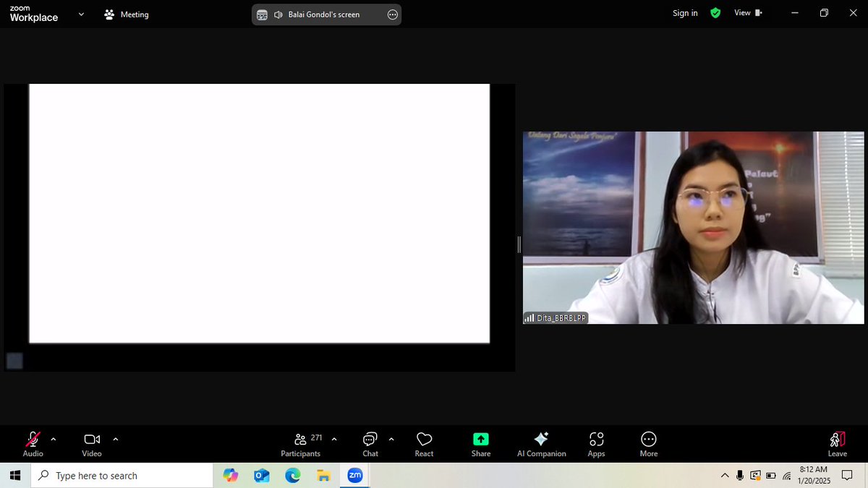Screen dimensions: 868x488
Task: View the green shield meeting security info
Action: point(715,13)
